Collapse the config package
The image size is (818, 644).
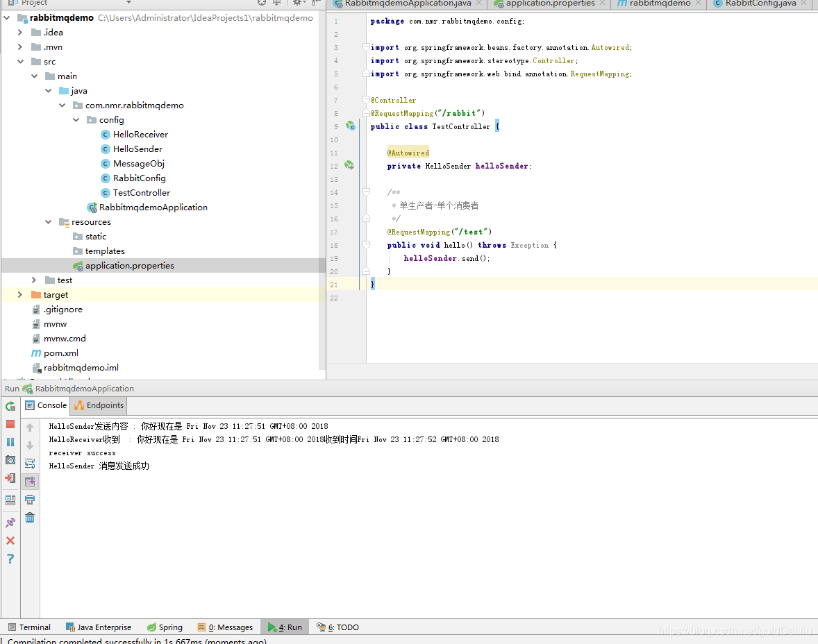[x=76, y=120]
